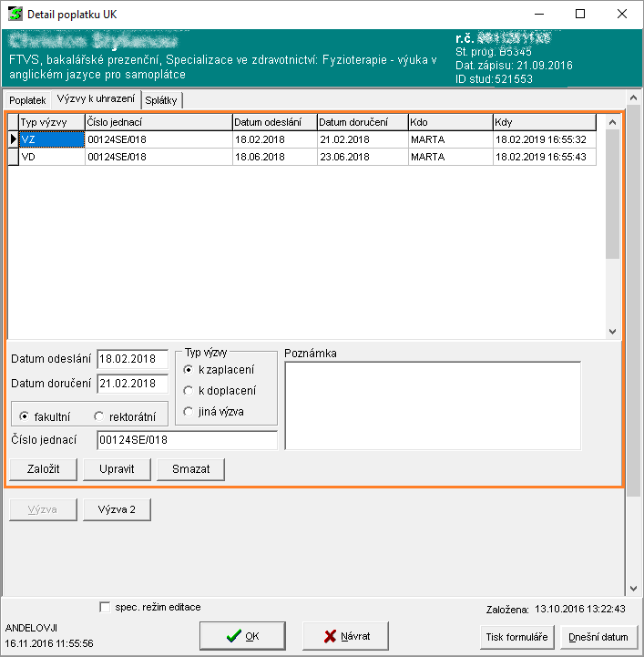Enable the spec. režim editace checkbox

pos(105,607)
